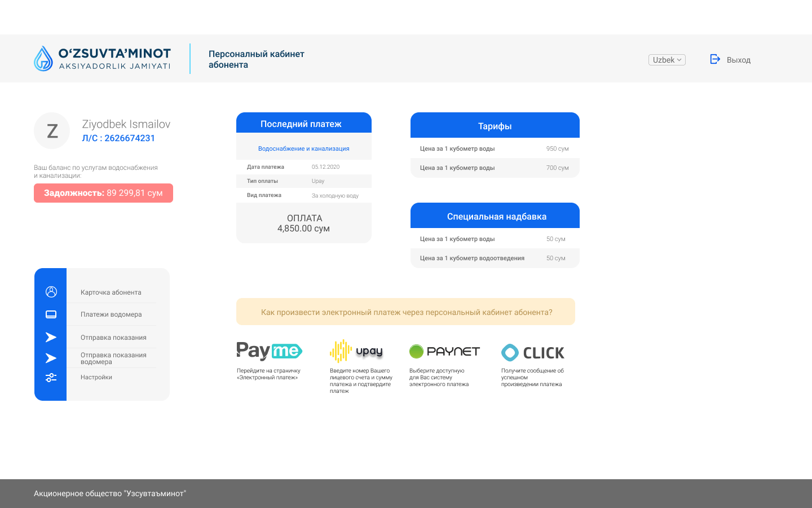Click payment type value Upay
Viewport: 812px width, 508px height.
click(318, 181)
